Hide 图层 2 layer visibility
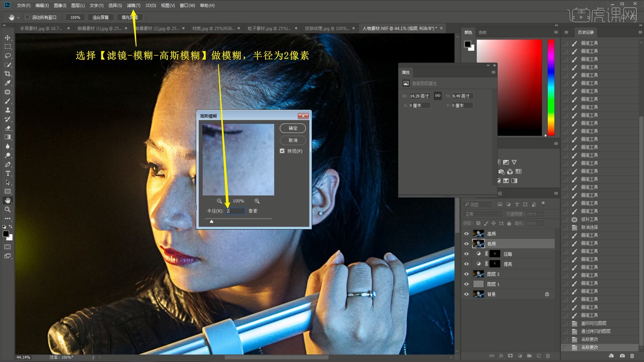This screenshot has height=362, width=644. (x=466, y=274)
